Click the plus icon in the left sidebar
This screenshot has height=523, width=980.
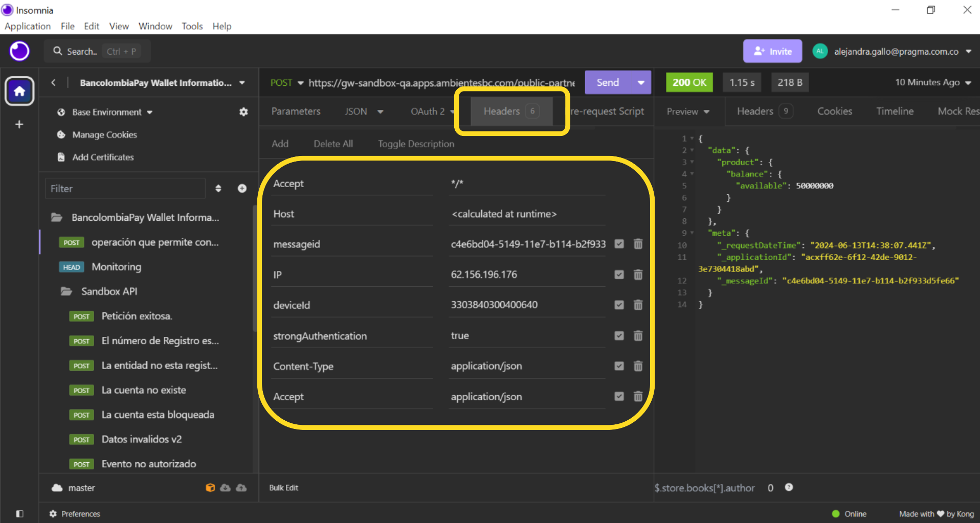pos(19,124)
